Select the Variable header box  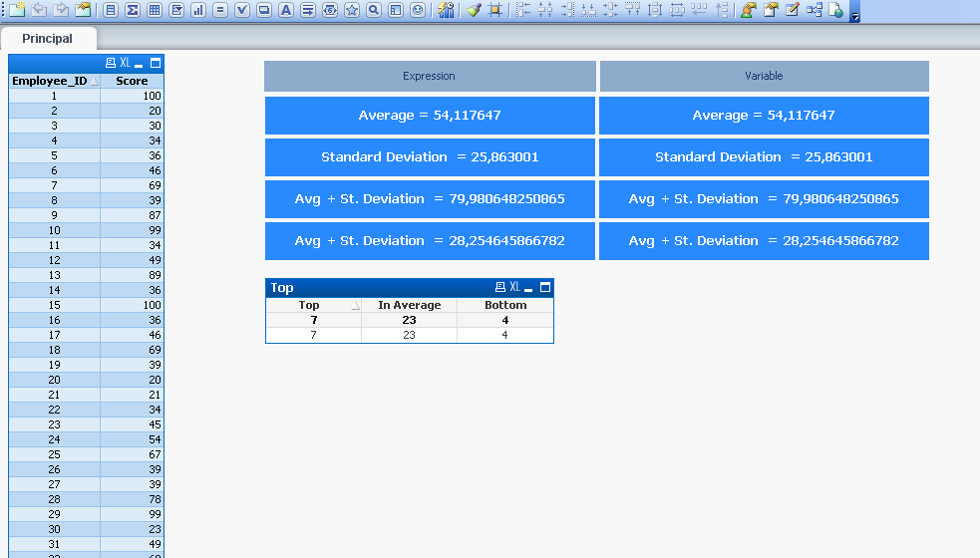(x=765, y=77)
